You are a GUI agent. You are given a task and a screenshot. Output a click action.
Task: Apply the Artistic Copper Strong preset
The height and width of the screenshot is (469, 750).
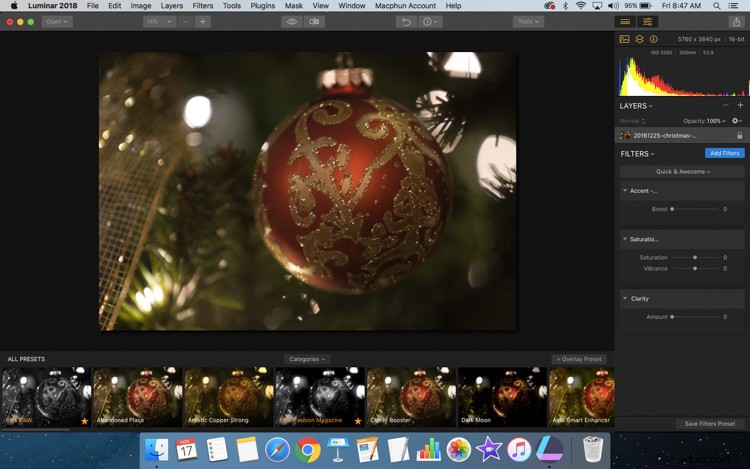[x=229, y=397]
